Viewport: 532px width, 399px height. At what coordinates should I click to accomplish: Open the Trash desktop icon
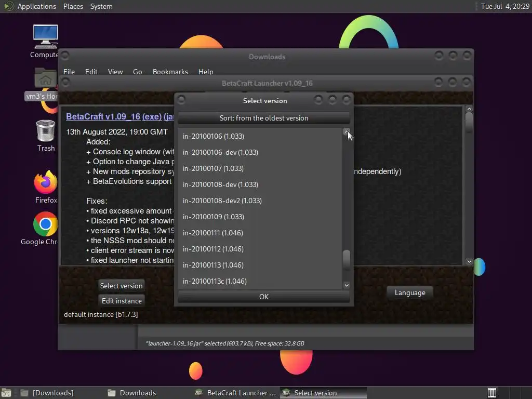(x=46, y=136)
